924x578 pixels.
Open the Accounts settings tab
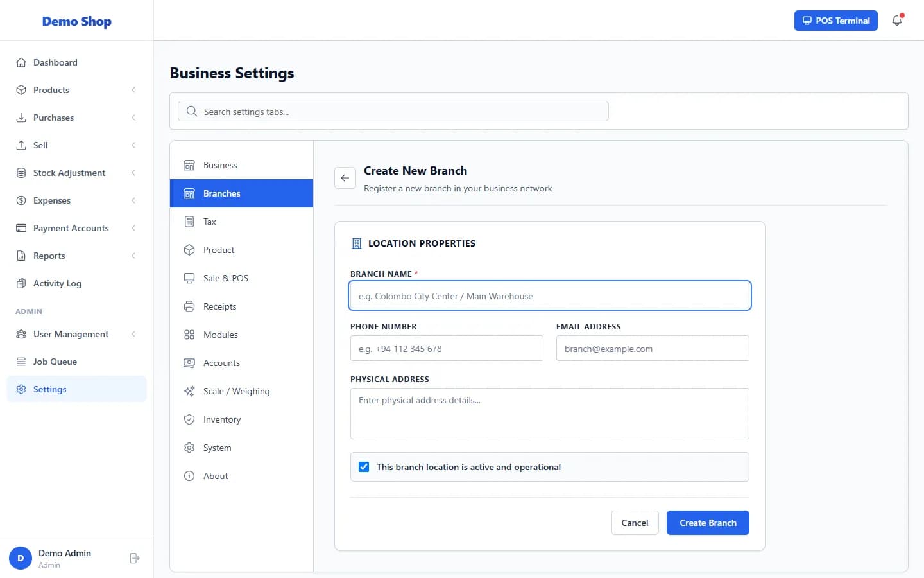click(x=241, y=363)
